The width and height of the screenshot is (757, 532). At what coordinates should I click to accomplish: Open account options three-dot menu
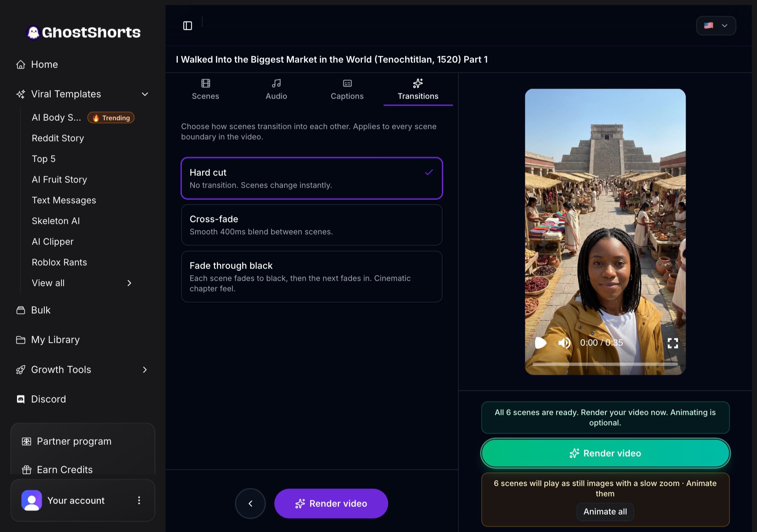[x=139, y=500]
